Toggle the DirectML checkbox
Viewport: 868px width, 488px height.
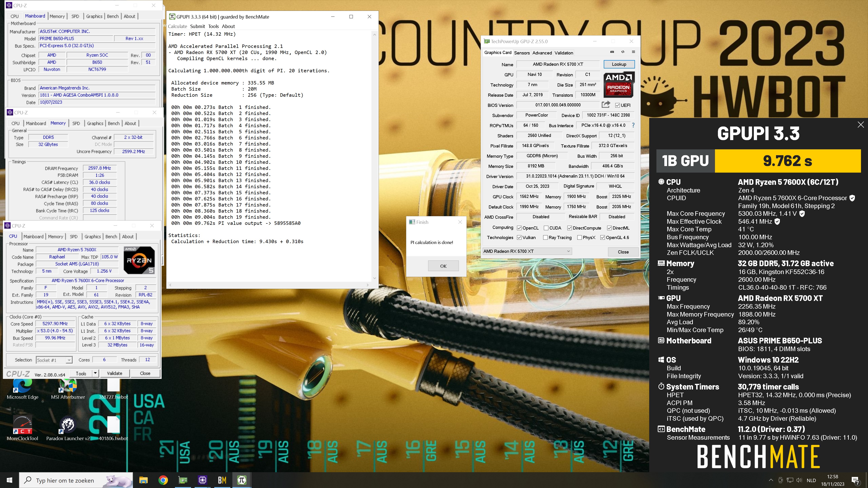point(609,228)
